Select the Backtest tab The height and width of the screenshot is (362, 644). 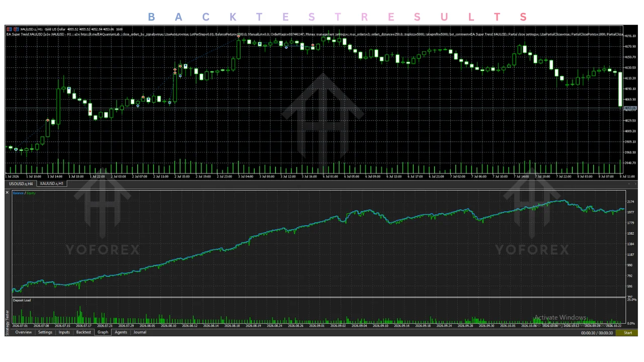coord(84,332)
